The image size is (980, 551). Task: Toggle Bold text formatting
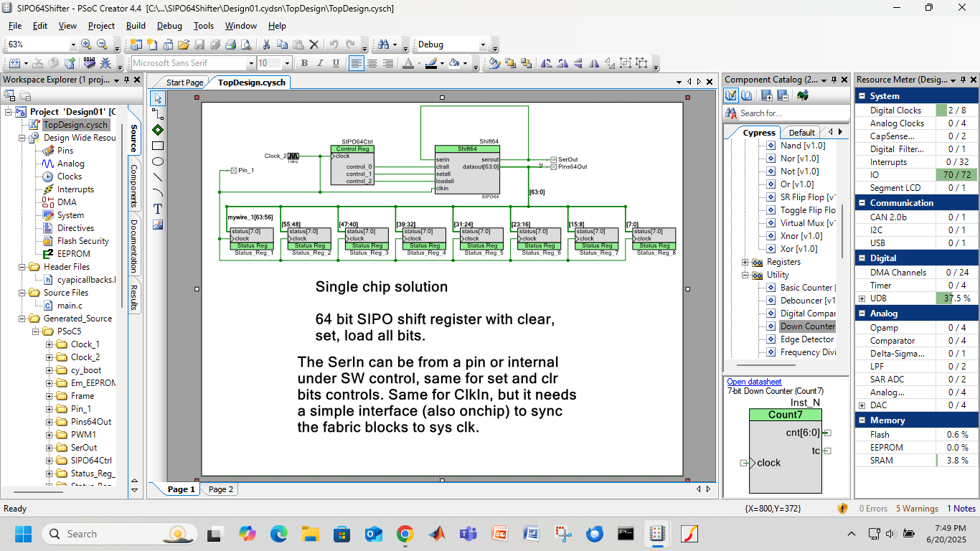coord(304,63)
